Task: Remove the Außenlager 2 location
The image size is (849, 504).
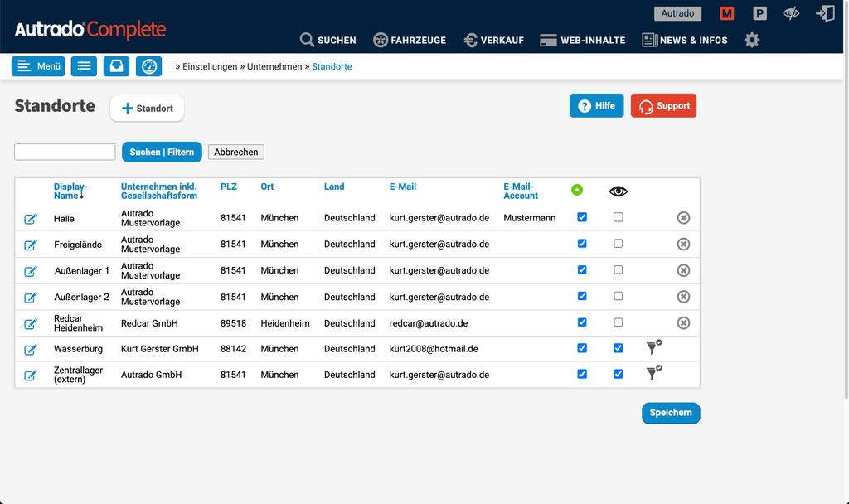Action: coord(683,297)
